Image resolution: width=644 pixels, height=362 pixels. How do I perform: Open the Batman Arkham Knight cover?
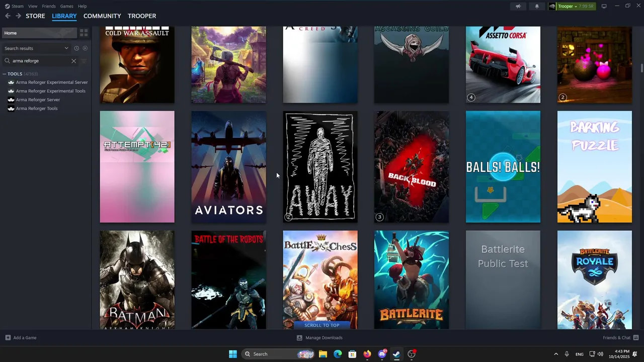(x=137, y=280)
